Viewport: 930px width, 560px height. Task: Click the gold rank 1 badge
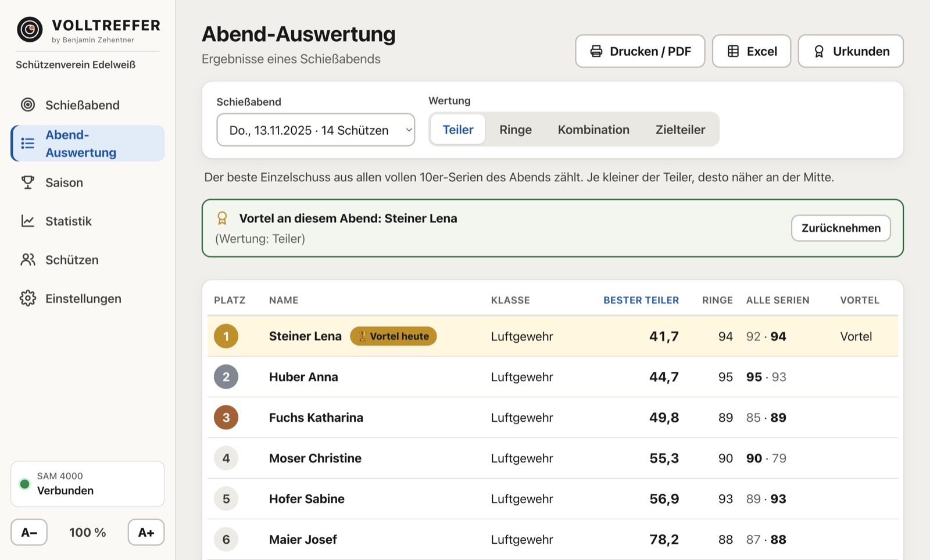tap(226, 336)
